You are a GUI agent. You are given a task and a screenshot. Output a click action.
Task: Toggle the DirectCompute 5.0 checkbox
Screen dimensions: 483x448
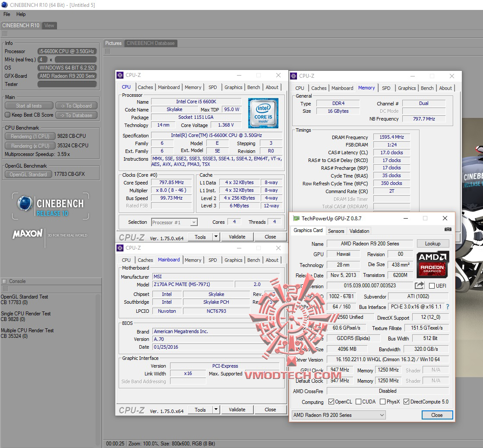tap(406, 401)
